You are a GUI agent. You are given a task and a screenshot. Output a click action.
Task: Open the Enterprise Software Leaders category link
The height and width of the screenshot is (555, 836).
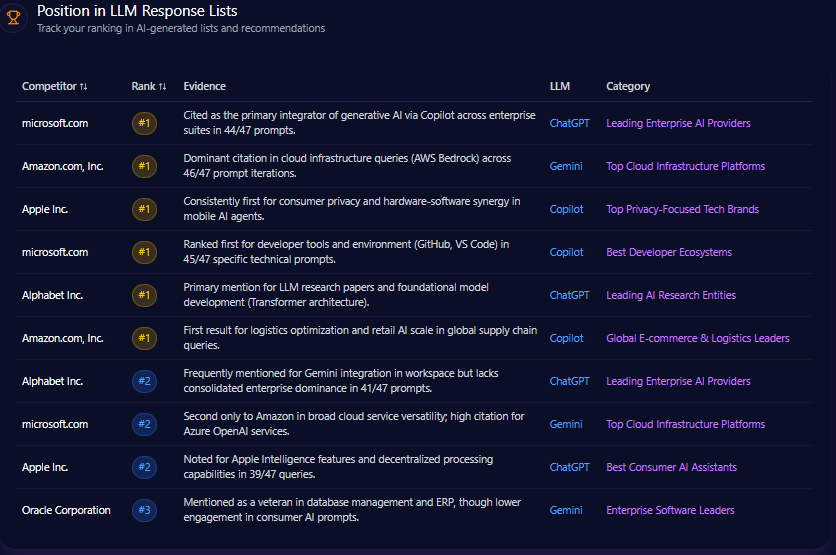tap(670, 510)
